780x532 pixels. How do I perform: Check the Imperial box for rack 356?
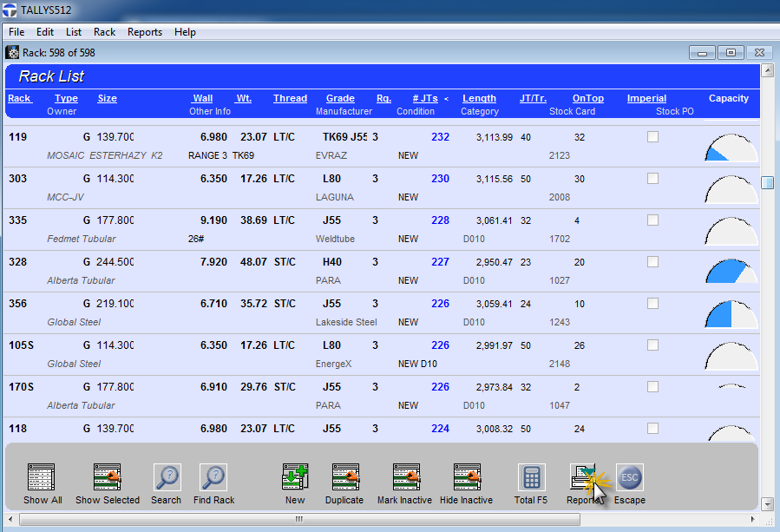pos(652,304)
